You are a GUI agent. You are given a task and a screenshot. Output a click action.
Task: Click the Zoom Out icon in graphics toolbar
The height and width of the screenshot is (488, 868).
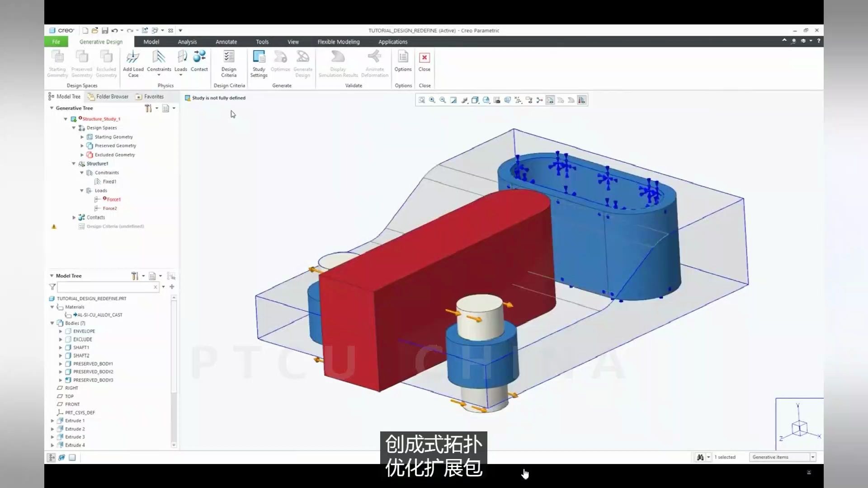[443, 100]
